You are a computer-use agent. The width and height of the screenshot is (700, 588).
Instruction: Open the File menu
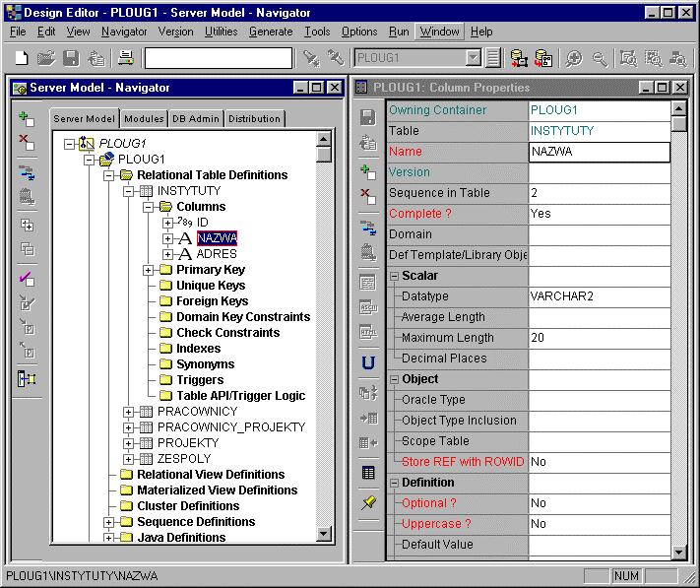[18, 32]
